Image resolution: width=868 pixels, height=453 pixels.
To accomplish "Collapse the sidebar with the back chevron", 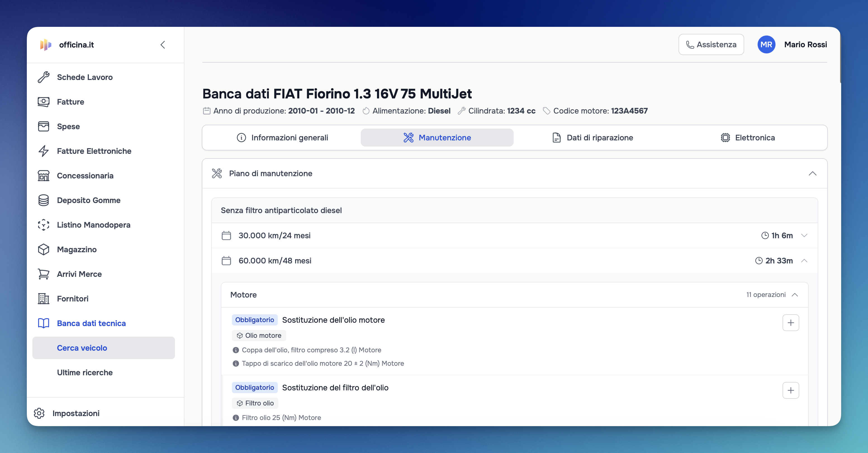I will 163,45.
